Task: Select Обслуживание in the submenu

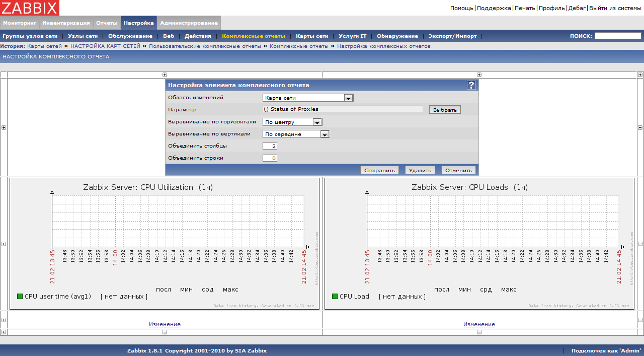Action: [130, 36]
